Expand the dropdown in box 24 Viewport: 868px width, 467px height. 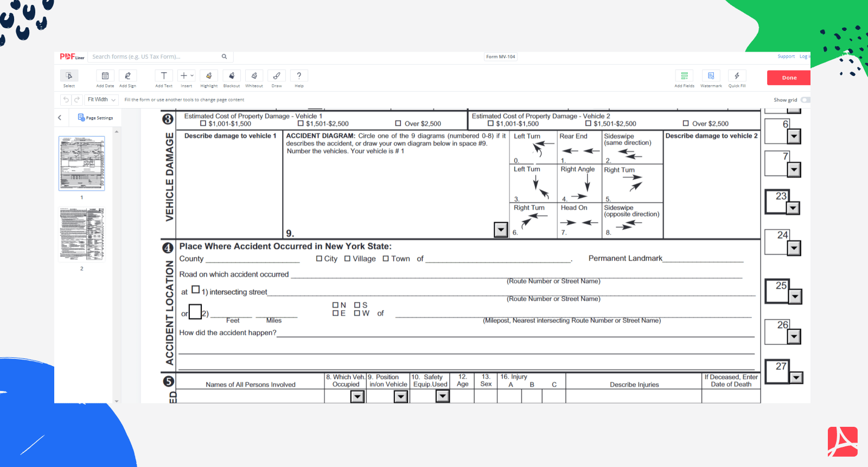(794, 248)
